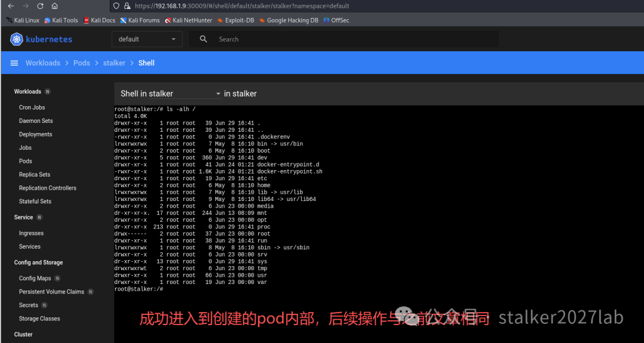
Task: Open Jobs in the sidebar
Action: coord(25,147)
